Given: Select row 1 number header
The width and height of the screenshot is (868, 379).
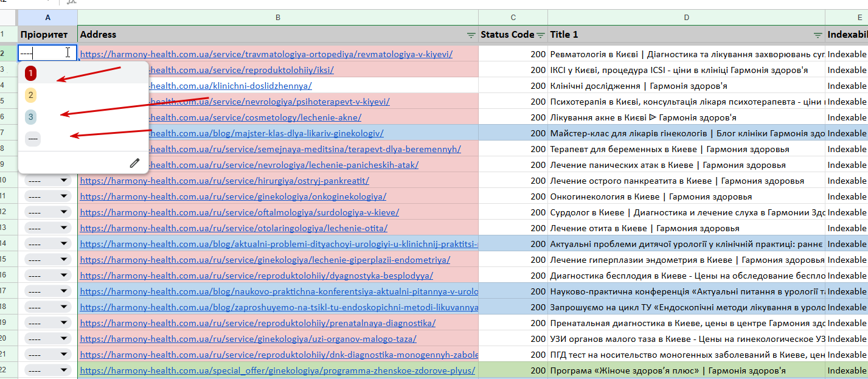Looking at the screenshot, I should [x=9, y=35].
